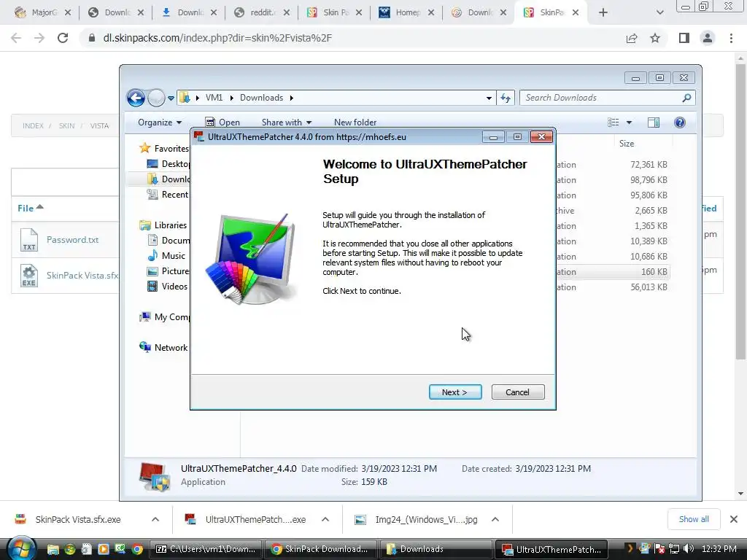Click Chrome address bar URL
Screen dimensions: 747x560
pyautogui.click(x=217, y=38)
